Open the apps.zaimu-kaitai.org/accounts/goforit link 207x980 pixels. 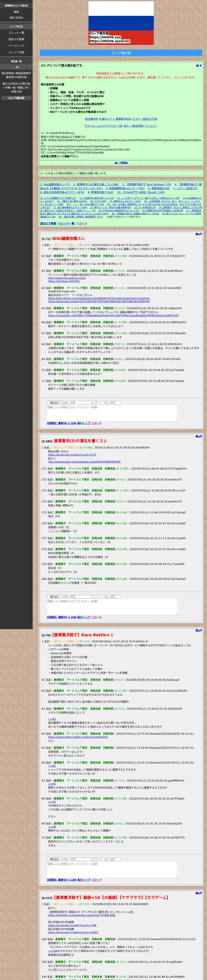click(x=78, y=737)
